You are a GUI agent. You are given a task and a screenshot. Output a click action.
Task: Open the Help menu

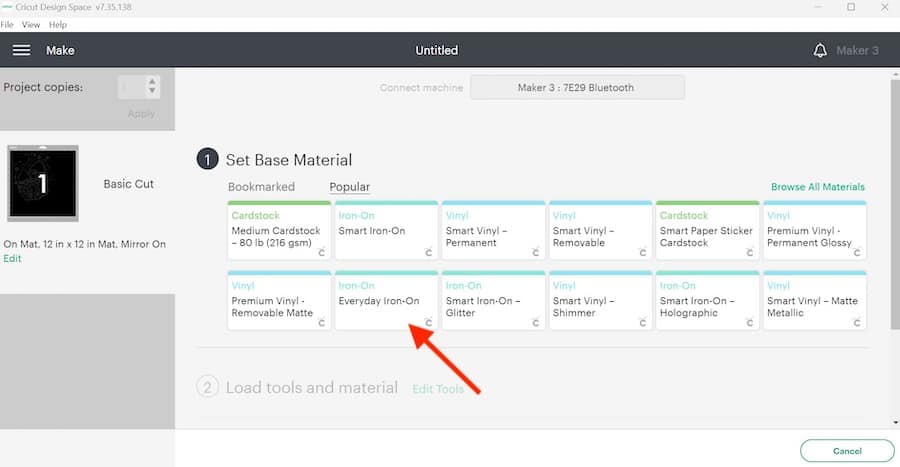click(58, 25)
